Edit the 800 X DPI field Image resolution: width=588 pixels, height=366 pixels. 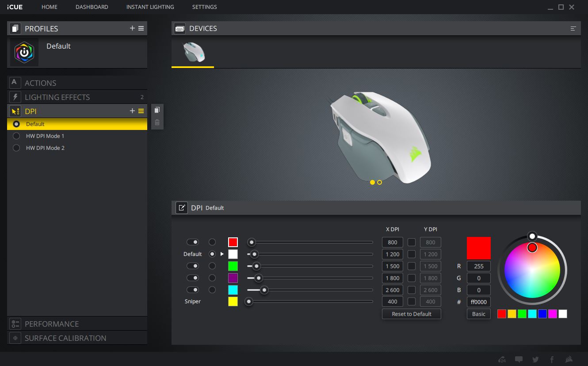(393, 242)
